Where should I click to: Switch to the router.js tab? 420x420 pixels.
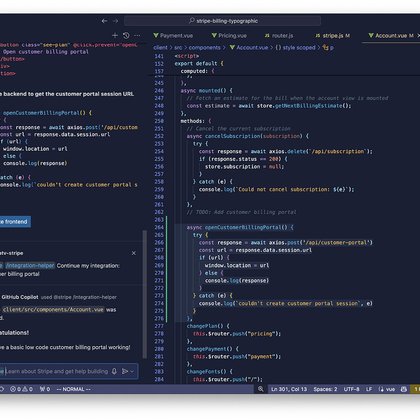[279, 36]
